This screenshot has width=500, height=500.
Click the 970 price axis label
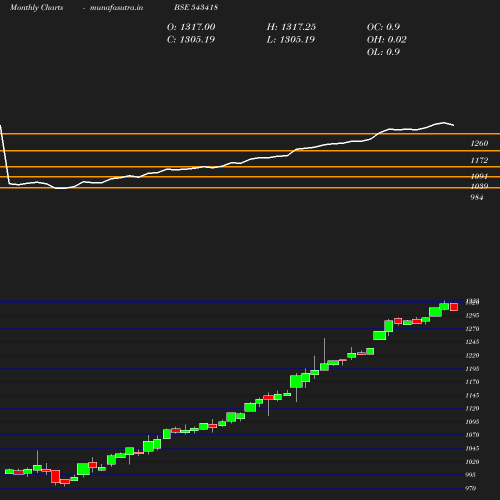click(471, 488)
